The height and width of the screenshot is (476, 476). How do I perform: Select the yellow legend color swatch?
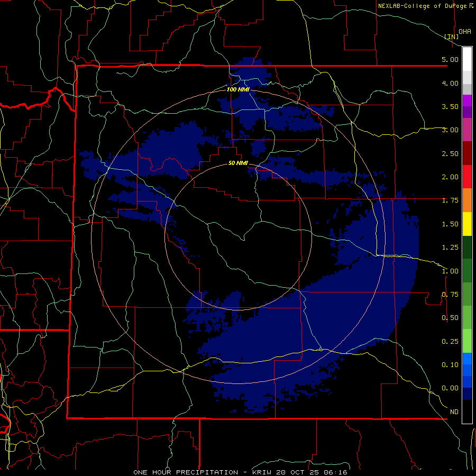click(467, 224)
